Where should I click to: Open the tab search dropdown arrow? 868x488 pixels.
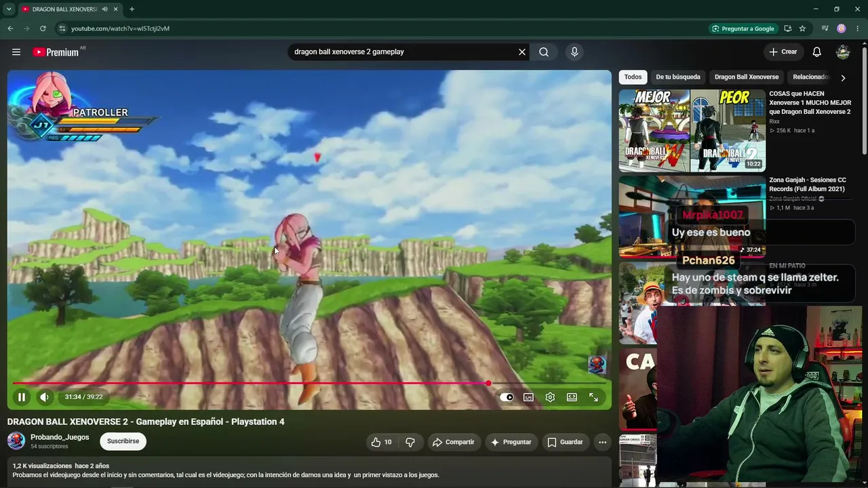coord(9,9)
